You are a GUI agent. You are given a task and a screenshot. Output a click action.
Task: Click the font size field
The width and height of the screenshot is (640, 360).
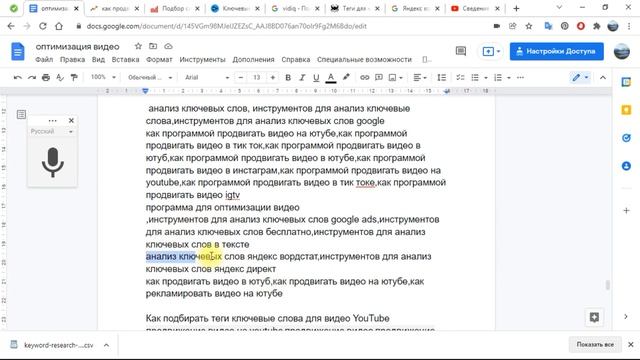click(257, 78)
